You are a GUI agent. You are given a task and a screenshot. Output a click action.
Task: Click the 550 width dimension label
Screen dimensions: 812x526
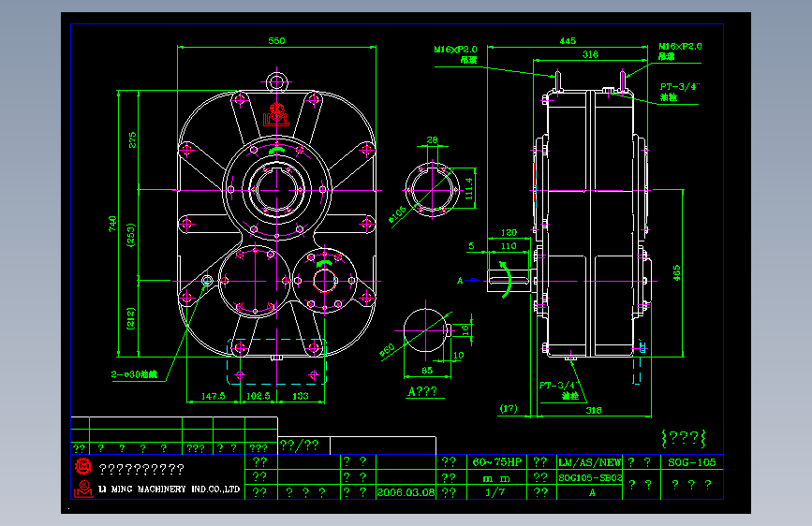click(276, 41)
